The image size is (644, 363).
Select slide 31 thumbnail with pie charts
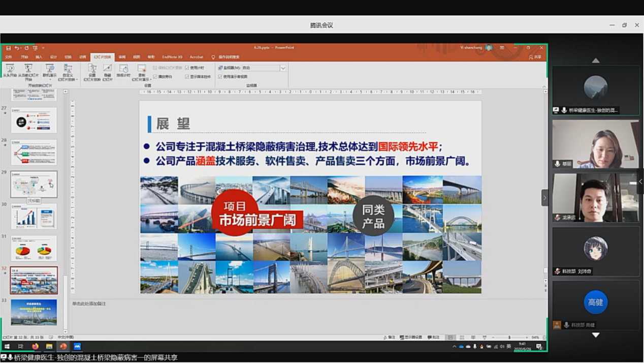point(34,249)
